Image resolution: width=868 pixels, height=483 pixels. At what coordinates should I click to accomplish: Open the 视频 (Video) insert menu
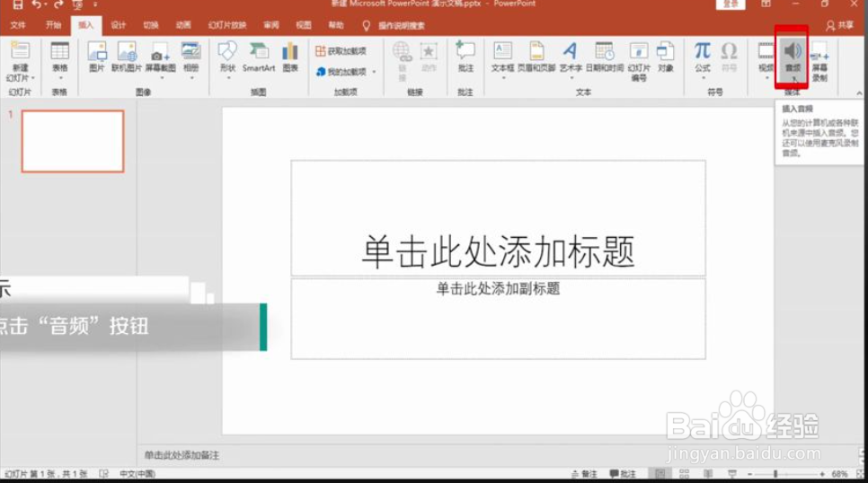click(766, 60)
